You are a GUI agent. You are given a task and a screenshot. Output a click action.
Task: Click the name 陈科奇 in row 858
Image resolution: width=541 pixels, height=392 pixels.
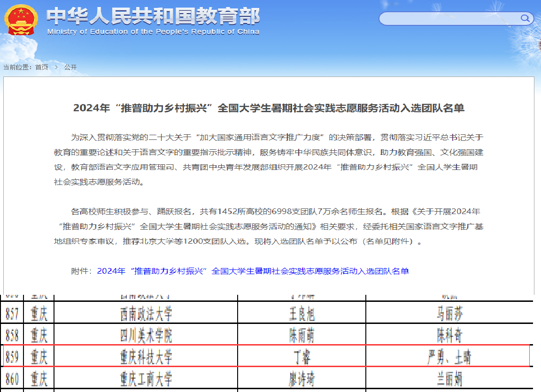449,335
